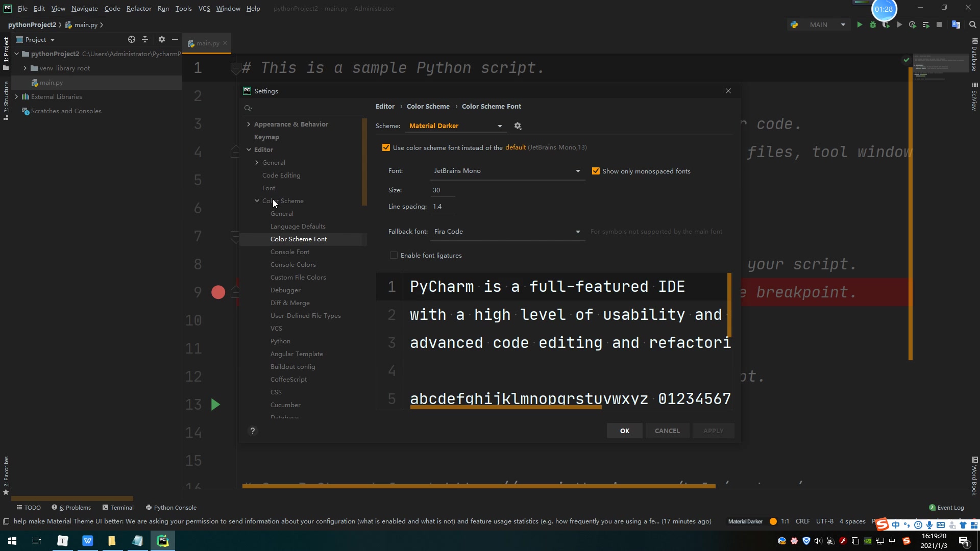Click the locate-in-project target icon
Viewport: 980px width, 551px height.
point(132,39)
